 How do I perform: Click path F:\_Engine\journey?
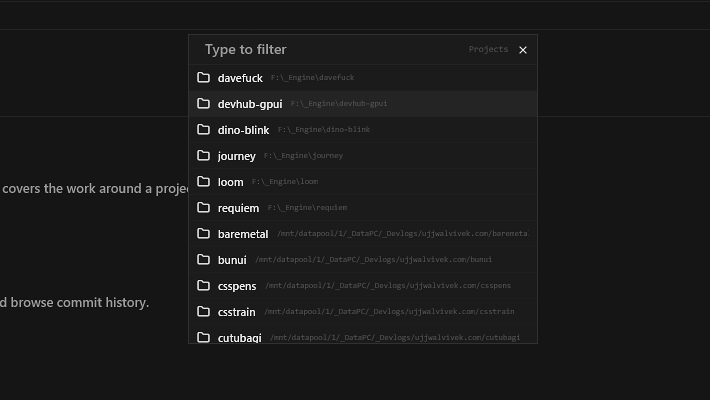pos(303,155)
